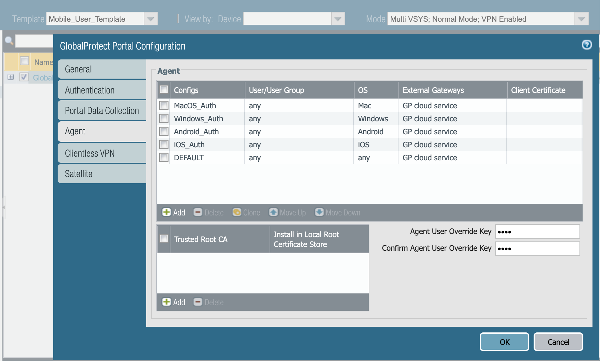Toggle the Trusted Root CA header checkbox

[x=164, y=239]
